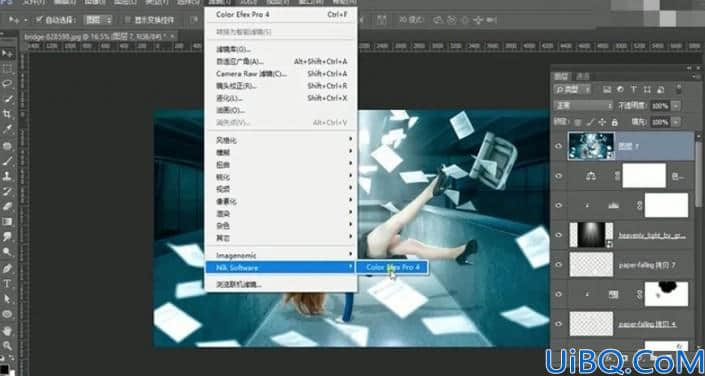Select the Move tool in the toolbox

(7, 53)
